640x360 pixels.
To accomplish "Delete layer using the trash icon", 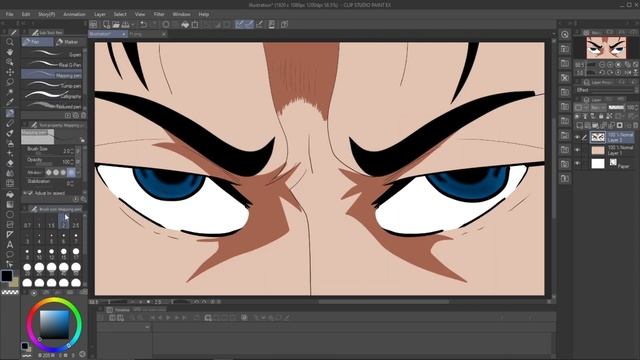I will click(636, 125).
